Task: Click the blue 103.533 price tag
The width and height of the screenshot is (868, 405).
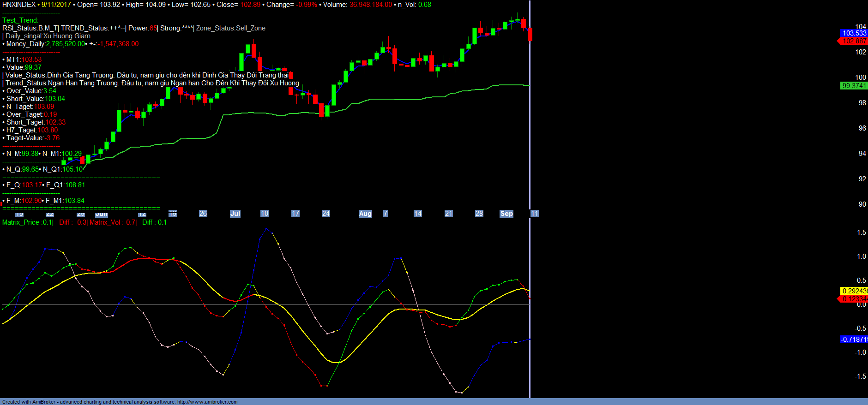Action: pyautogui.click(x=854, y=33)
